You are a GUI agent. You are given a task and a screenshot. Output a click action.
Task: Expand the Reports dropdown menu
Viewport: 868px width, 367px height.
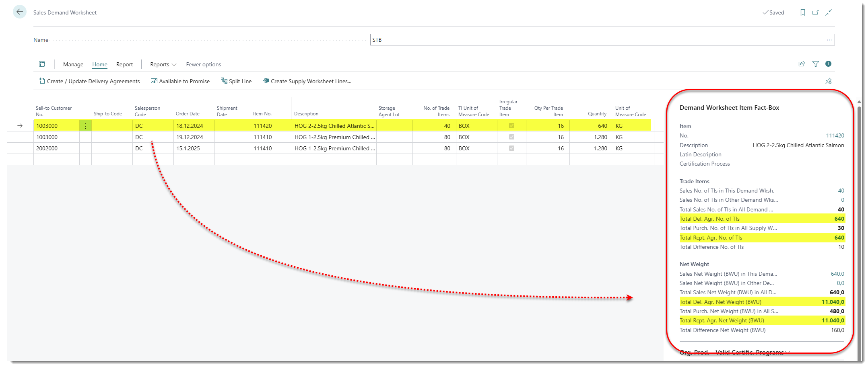163,64
